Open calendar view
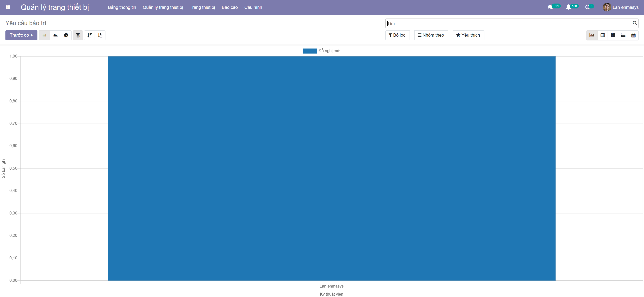Viewport: 644px width, 297px height. (633, 35)
